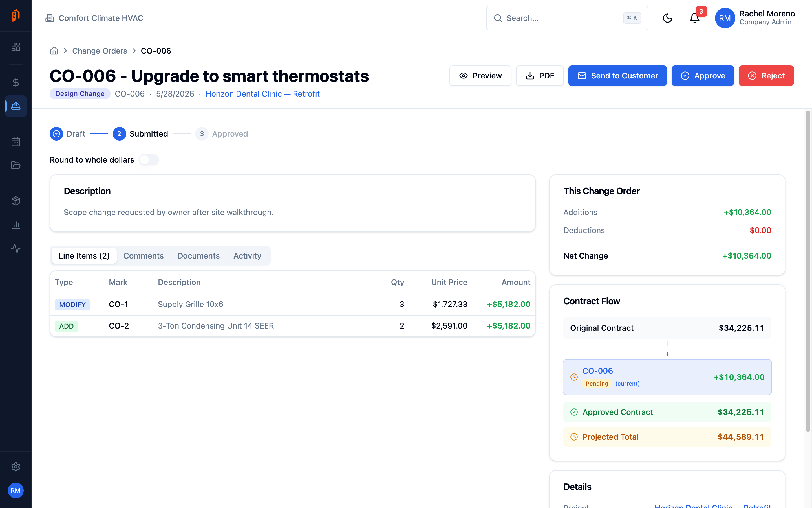Image resolution: width=812 pixels, height=508 pixels.
Task: Click the Search input field
Action: point(567,18)
